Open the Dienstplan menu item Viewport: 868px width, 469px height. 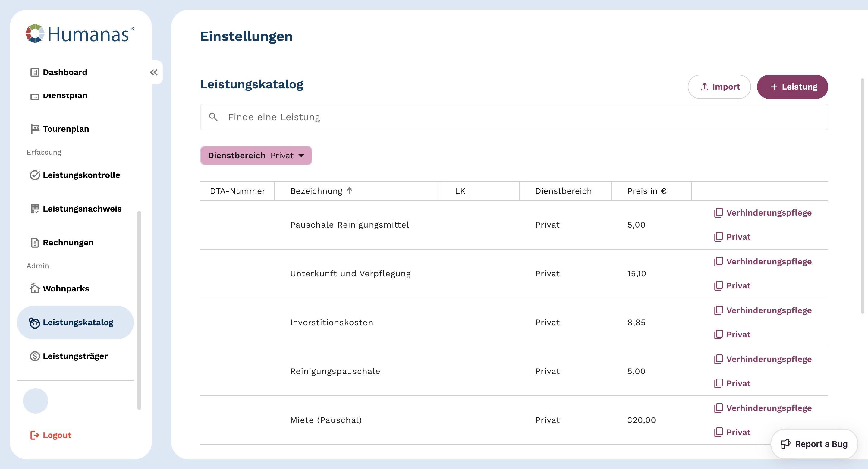(65, 96)
